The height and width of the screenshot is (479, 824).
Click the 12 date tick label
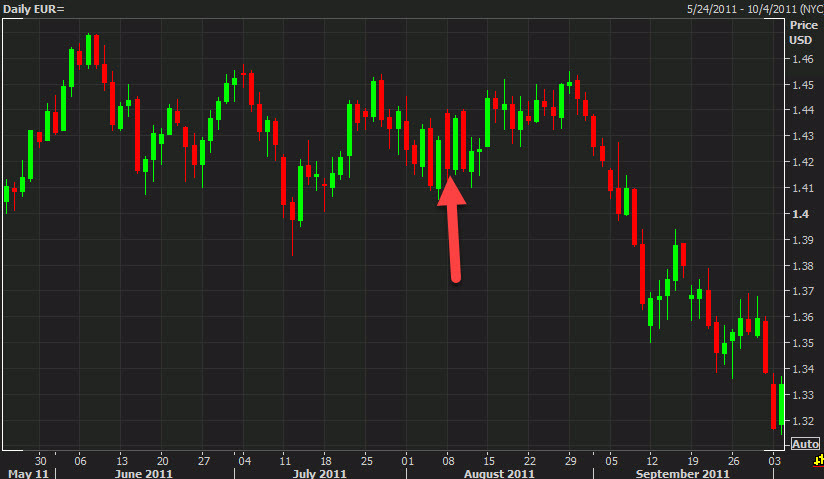coord(652,461)
